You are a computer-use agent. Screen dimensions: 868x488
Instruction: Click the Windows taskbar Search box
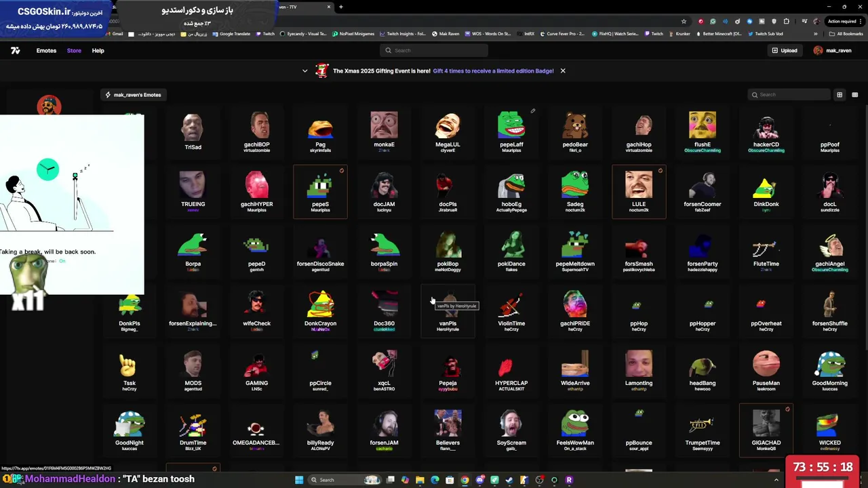pyautogui.click(x=344, y=480)
